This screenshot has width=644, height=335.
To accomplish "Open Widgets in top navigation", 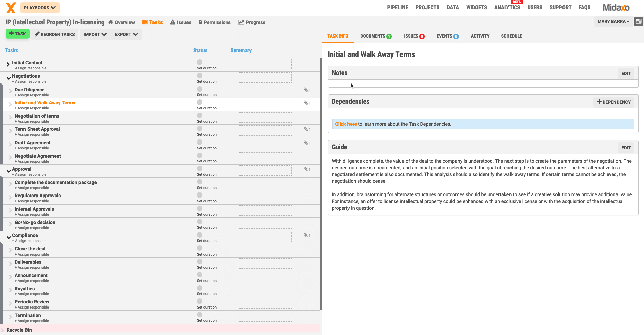I will (x=476, y=8).
